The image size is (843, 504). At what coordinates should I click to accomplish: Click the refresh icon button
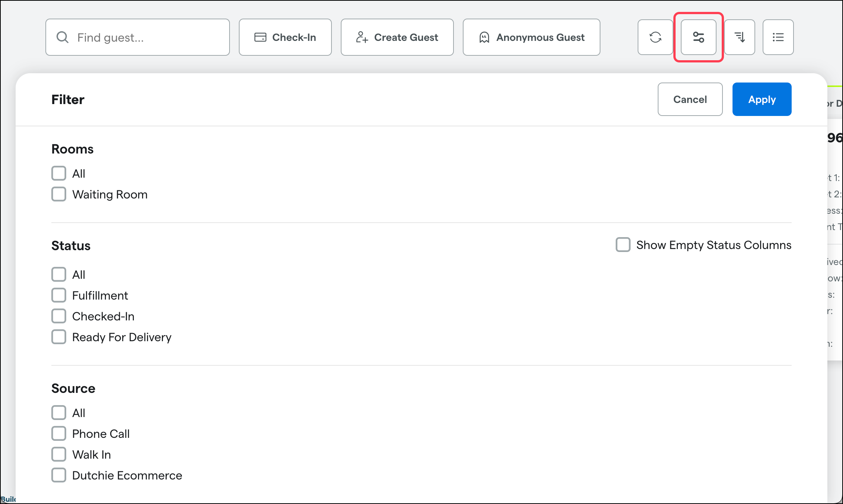pyautogui.click(x=655, y=37)
